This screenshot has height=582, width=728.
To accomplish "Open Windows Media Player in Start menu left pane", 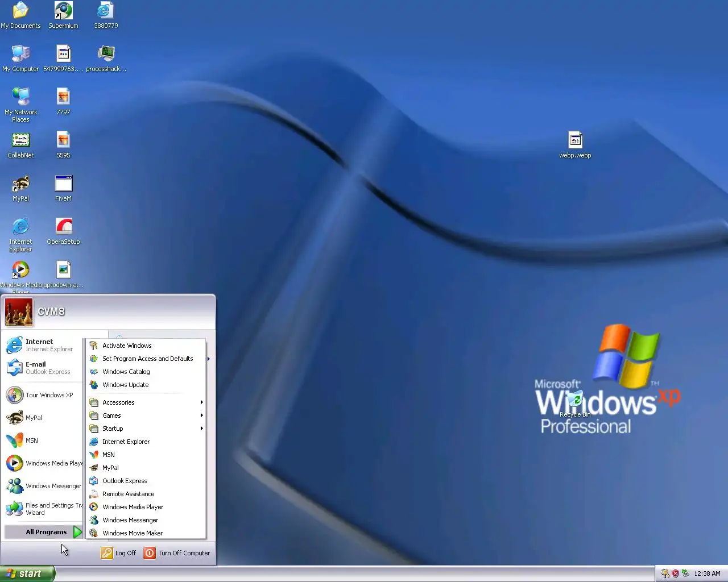I will pyautogui.click(x=43, y=463).
